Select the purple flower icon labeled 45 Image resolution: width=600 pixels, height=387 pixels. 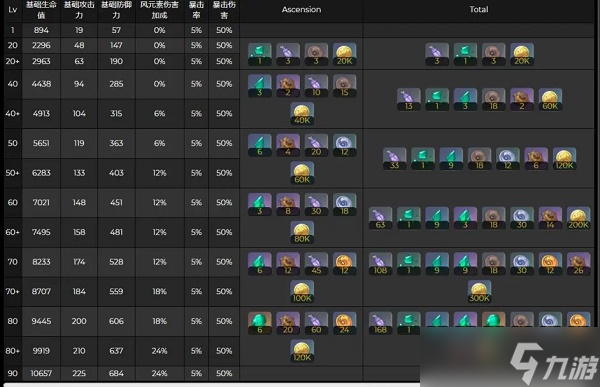316,264
